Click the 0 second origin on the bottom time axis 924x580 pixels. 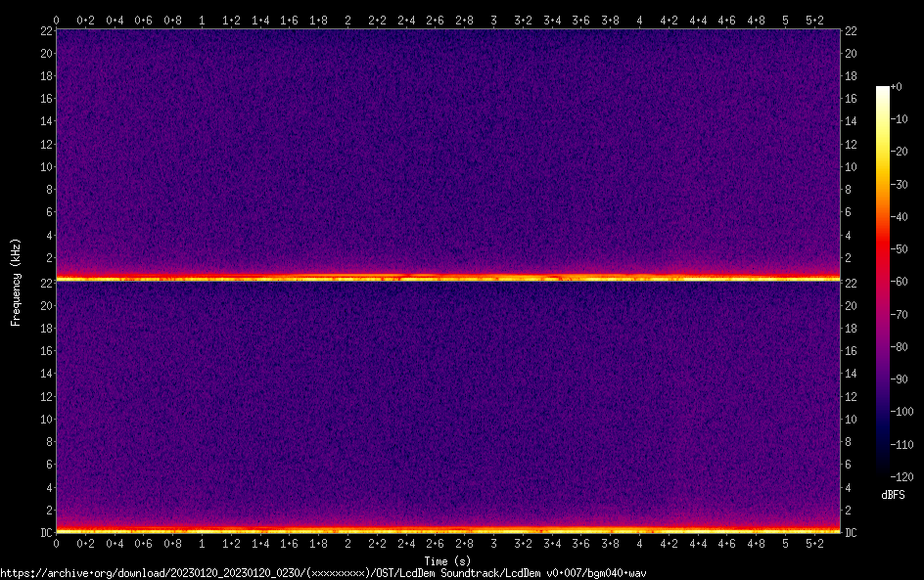[56, 543]
